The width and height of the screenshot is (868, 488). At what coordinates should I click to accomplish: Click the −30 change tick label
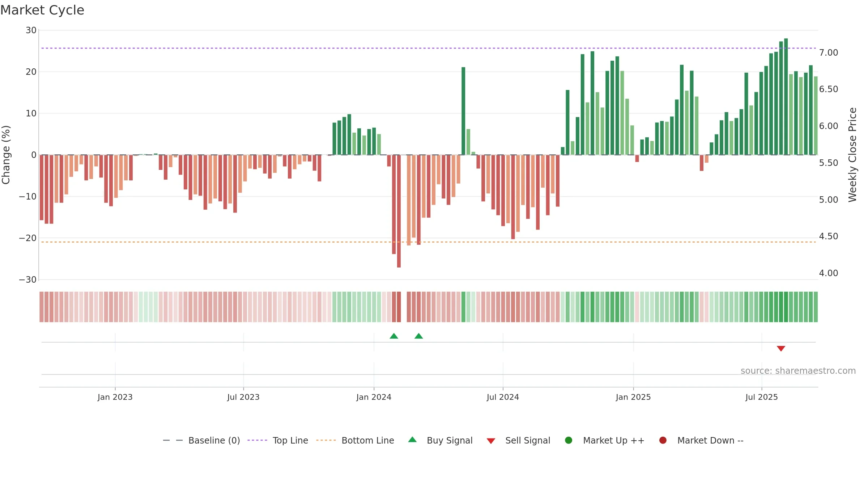click(28, 280)
